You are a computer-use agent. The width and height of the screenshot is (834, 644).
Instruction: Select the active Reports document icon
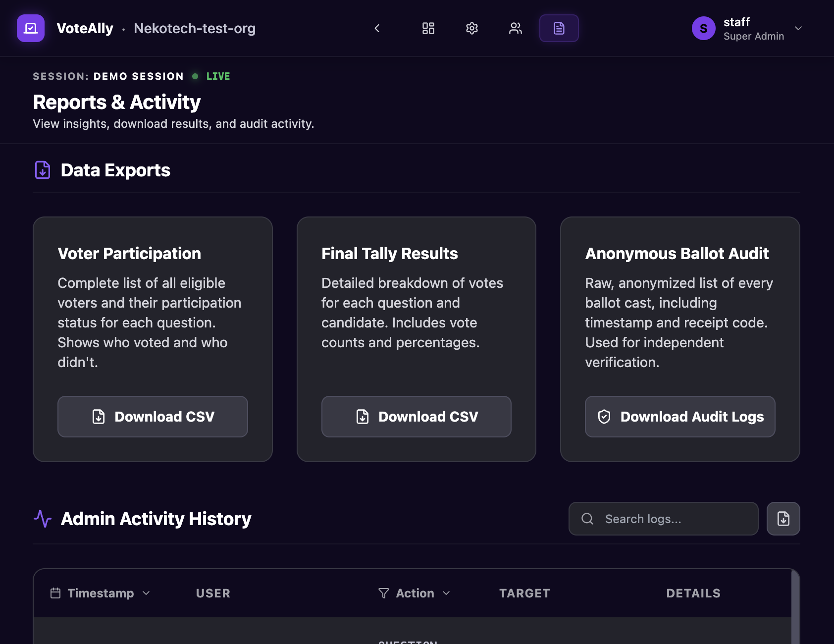coord(559,28)
